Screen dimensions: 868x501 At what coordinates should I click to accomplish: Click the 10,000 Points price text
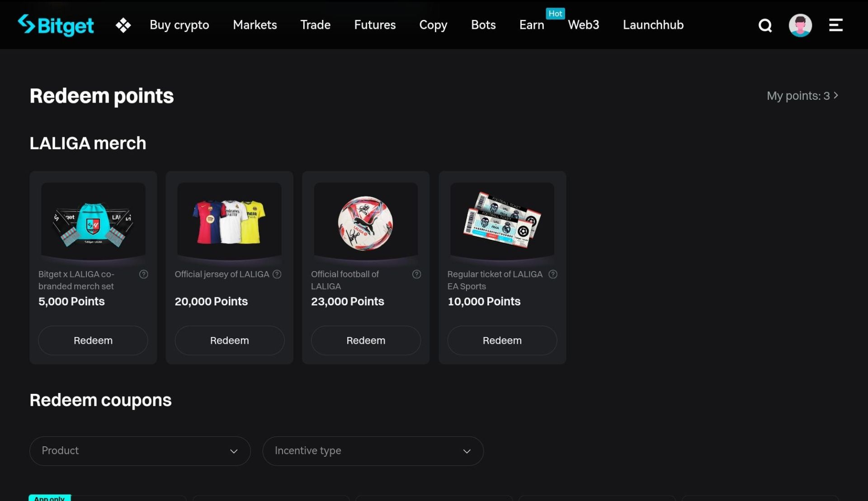484,301
